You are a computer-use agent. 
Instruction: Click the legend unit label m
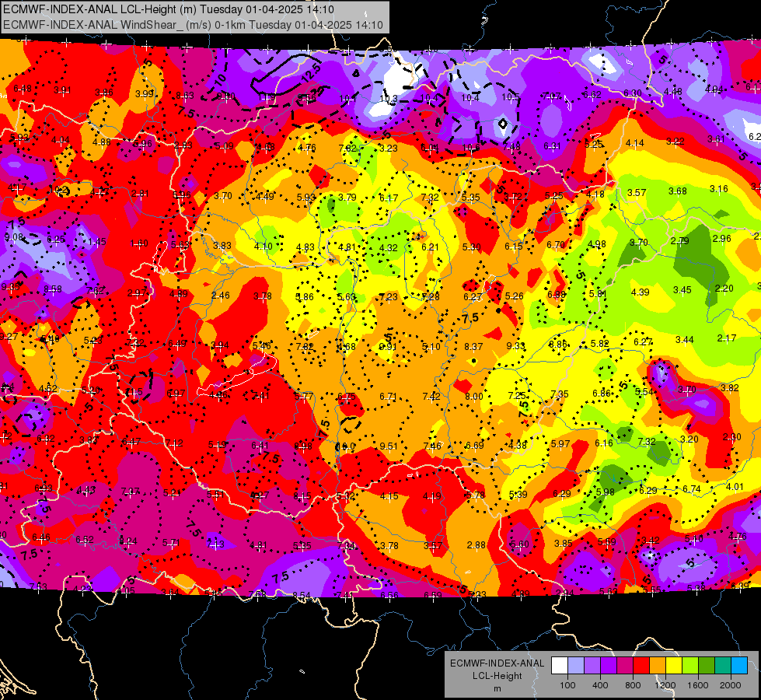coord(497,689)
